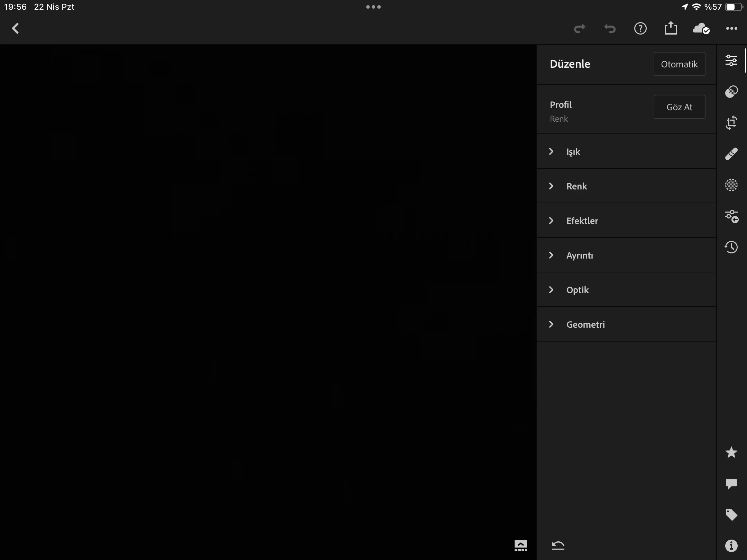Screen dimensions: 747x560
Task: Go back with the left arrow
Action: click(16, 28)
